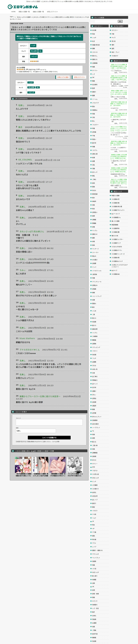Click the OL tag in キャラ row

tap(40, 51)
